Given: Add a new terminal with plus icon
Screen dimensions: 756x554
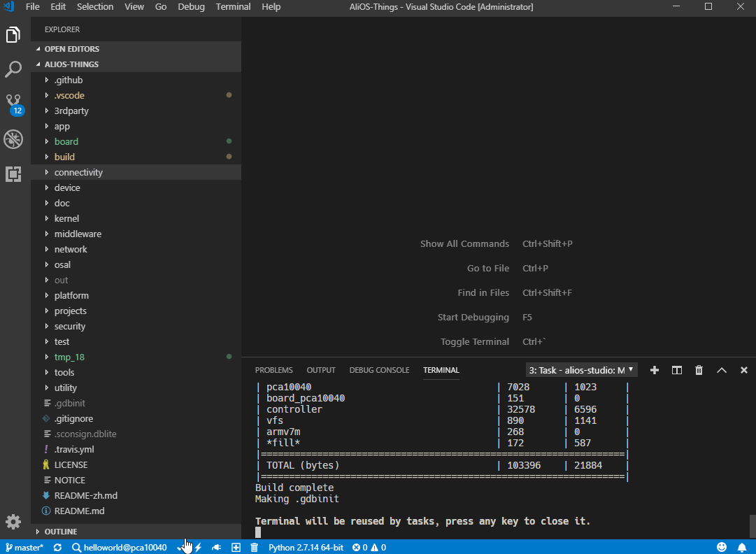Looking at the screenshot, I should tap(655, 370).
